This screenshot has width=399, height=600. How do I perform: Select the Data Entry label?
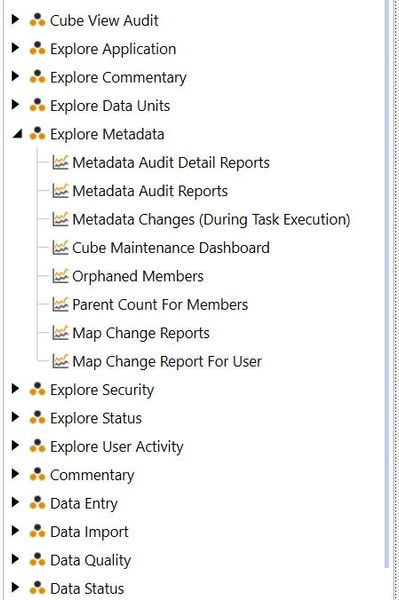point(84,504)
